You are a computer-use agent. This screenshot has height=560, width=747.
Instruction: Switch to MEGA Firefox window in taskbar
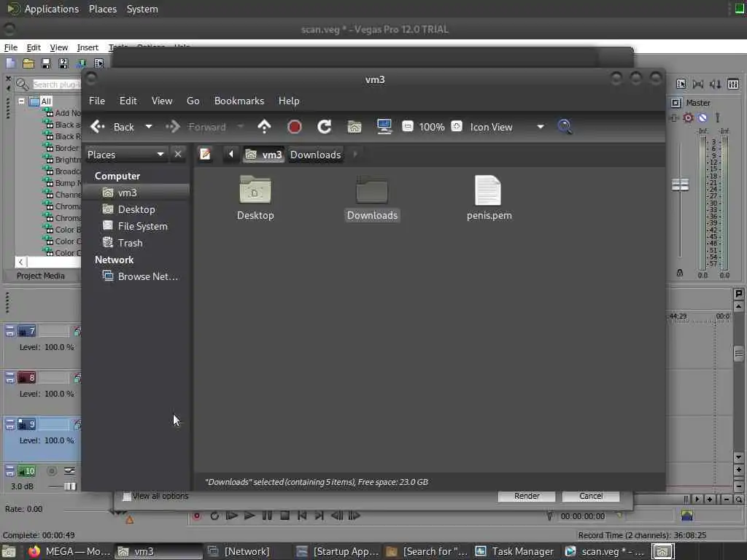click(x=69, y=551)
